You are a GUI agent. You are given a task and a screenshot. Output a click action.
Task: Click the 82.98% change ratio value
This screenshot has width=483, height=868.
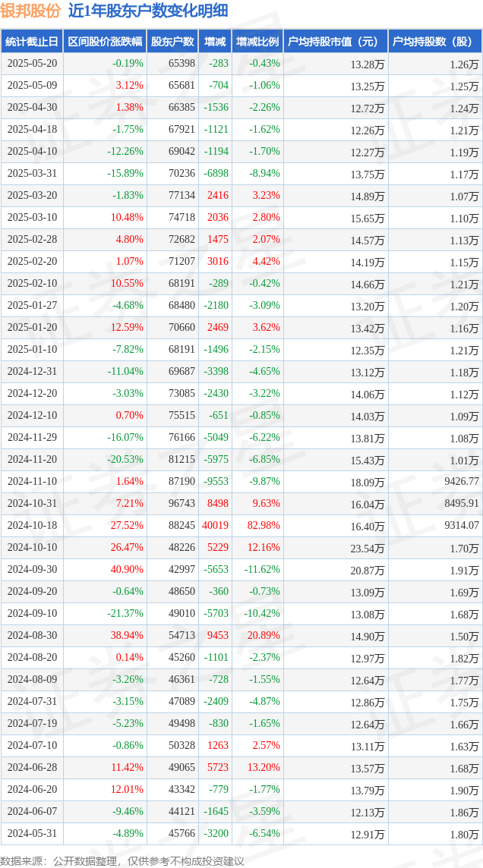pos(263,525)
